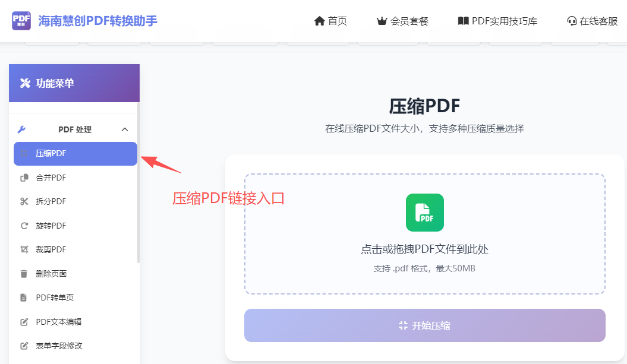Open 在线客服 menu item

click(598, 21)
